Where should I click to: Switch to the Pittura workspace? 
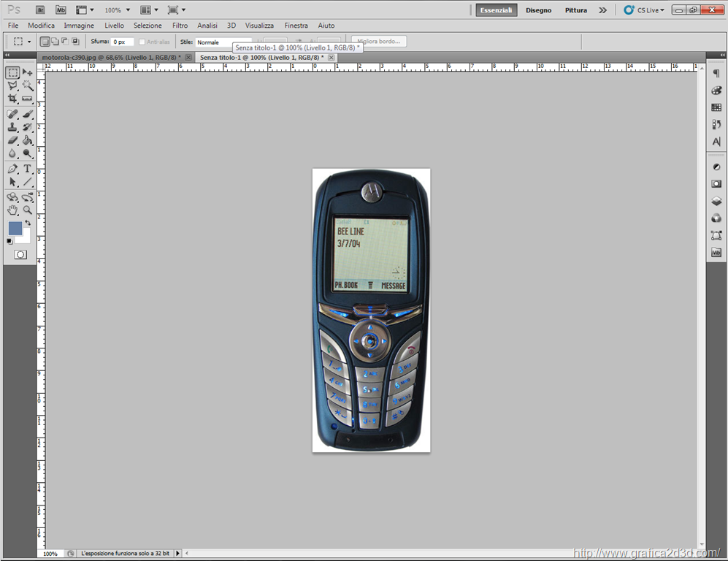575,10
